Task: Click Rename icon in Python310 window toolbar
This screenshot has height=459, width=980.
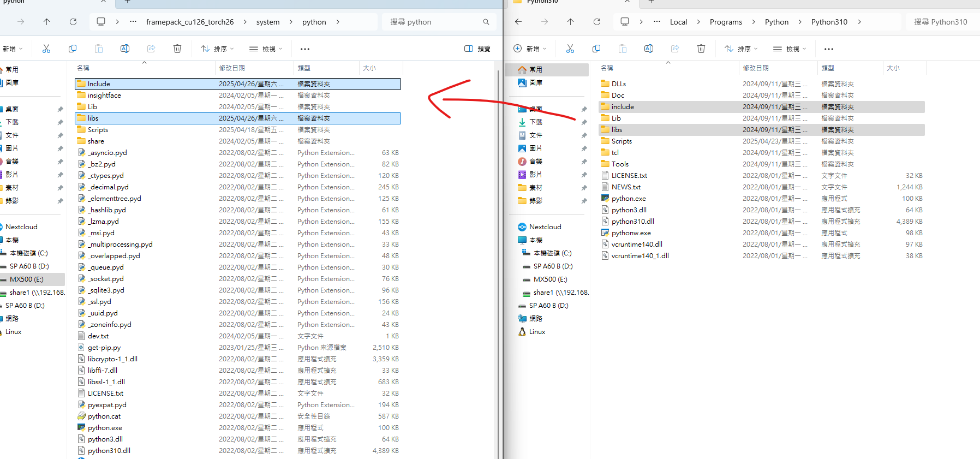Action: [x=649, y=49]
